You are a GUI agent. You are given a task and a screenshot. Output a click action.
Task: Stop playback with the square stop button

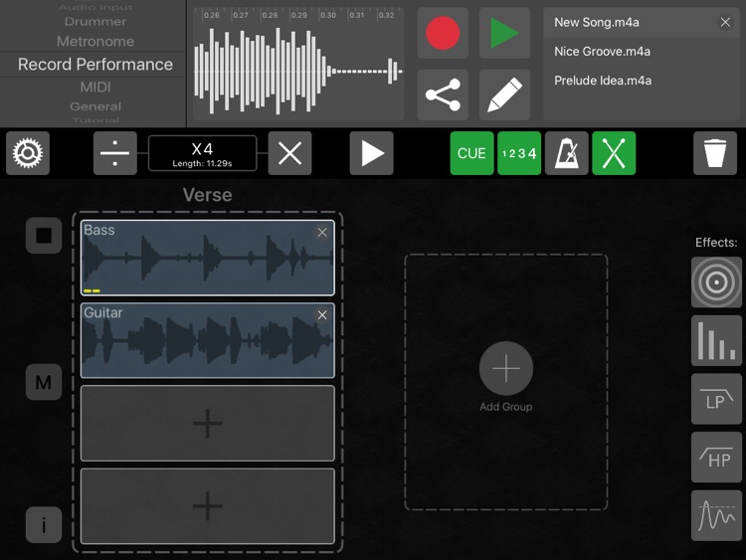pyautogui.click(x=44, y=236)
